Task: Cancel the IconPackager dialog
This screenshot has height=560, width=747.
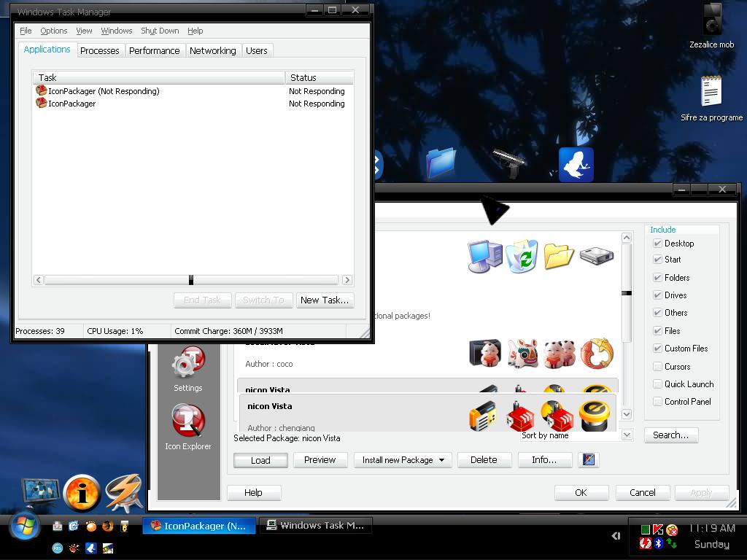Action: click(643, 493)
